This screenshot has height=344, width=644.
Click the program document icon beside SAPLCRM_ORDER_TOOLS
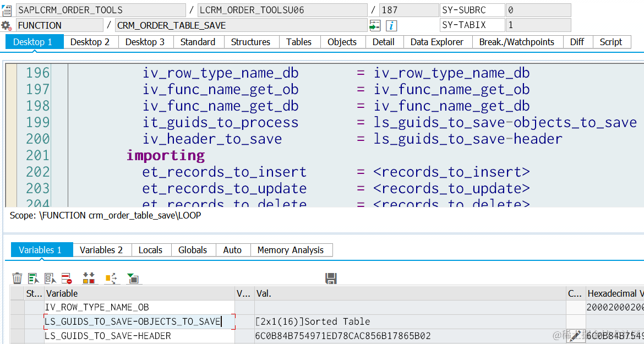(6, 10)
